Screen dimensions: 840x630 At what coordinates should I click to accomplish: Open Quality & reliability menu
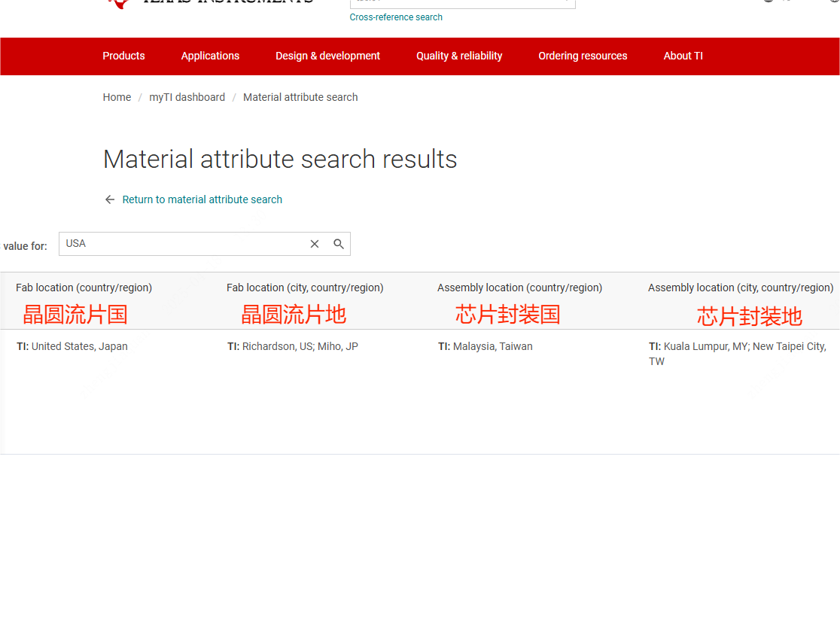click(459, 56)
